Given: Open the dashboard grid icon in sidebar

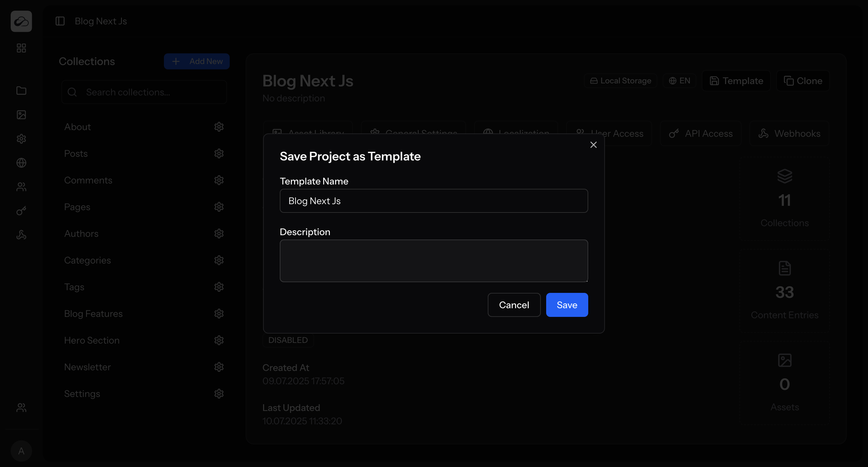Looking at the screenshot, I should tap(21, 48).
